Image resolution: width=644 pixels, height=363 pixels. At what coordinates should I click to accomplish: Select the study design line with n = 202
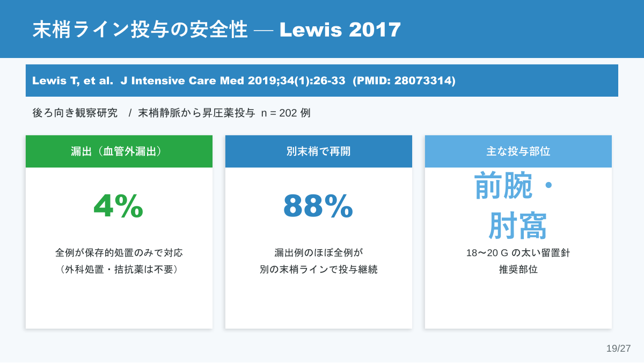pyautogui.click(x=171, y=113)
